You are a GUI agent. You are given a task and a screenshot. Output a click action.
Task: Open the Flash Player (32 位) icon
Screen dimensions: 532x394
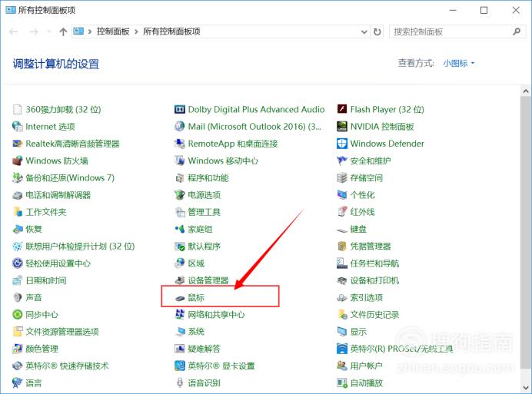coord(342,110)
